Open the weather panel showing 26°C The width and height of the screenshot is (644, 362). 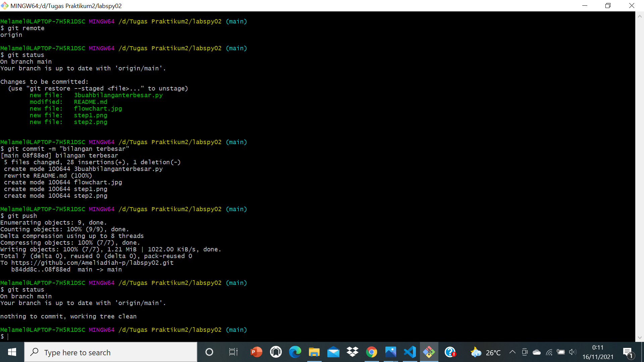click(486, 352)
